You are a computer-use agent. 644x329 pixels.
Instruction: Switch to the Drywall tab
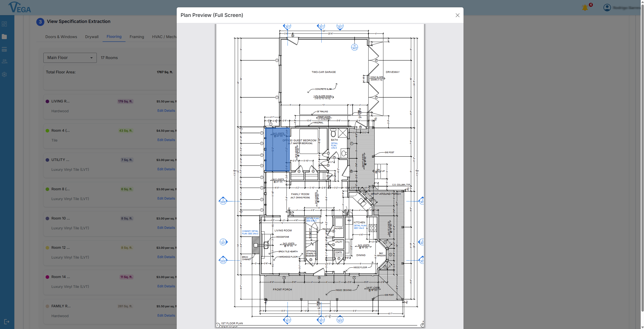[92, 37]
